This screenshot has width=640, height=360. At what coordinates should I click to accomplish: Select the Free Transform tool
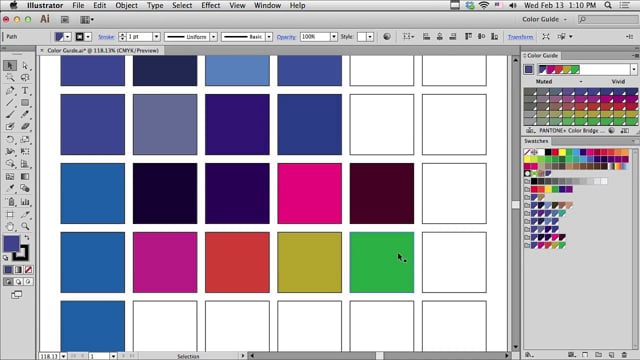[25, 152]
